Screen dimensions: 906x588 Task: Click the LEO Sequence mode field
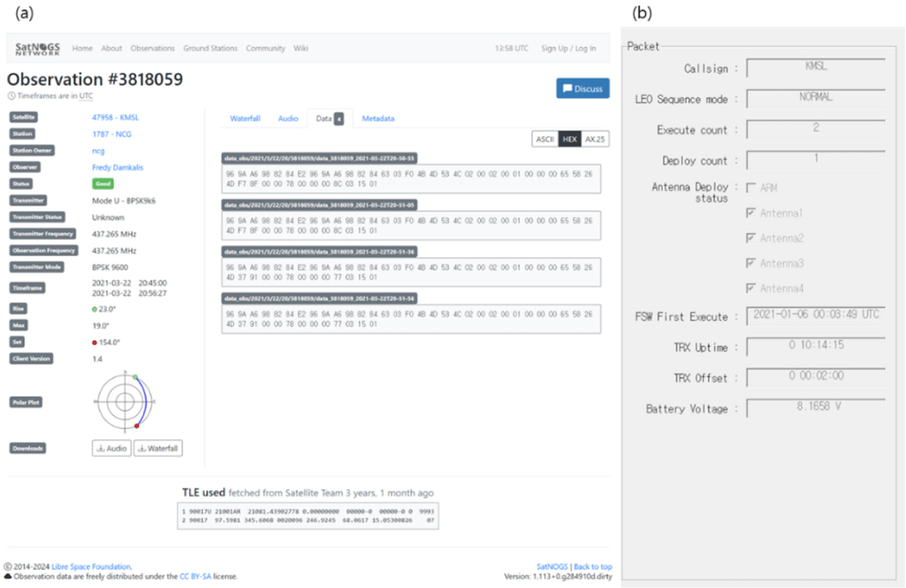coord(816,98)
